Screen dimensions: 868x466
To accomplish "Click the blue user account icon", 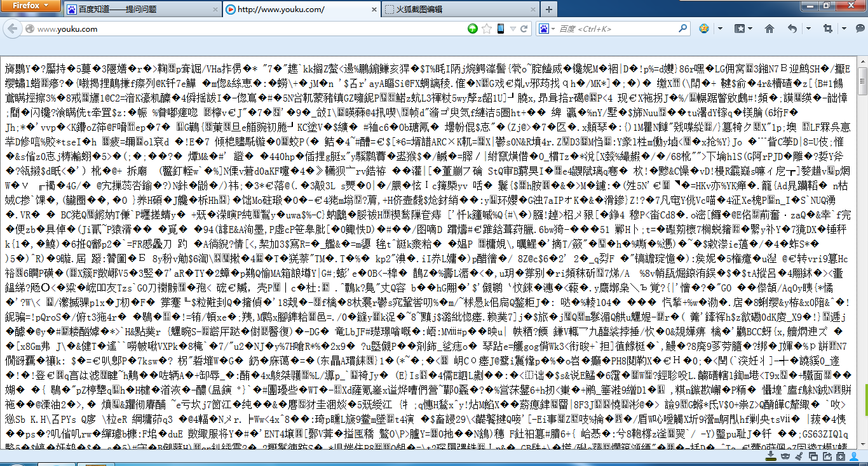I will 854,456.
